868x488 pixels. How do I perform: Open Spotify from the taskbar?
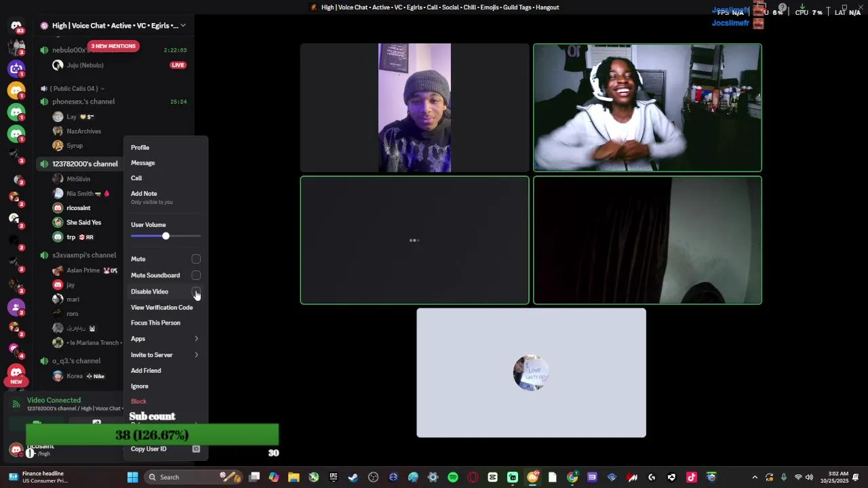tap(453, 477)
